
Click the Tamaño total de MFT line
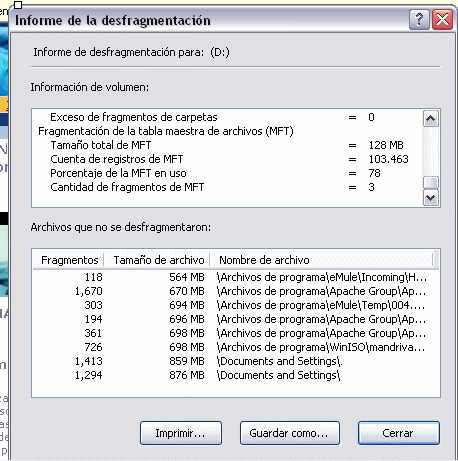point(227,145)
